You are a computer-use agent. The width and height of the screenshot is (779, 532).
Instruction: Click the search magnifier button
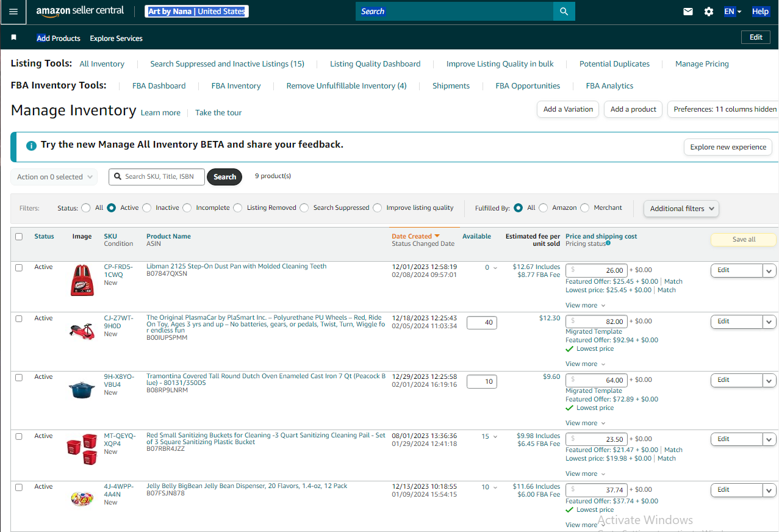pyautogui.click(x=564, y=12)
